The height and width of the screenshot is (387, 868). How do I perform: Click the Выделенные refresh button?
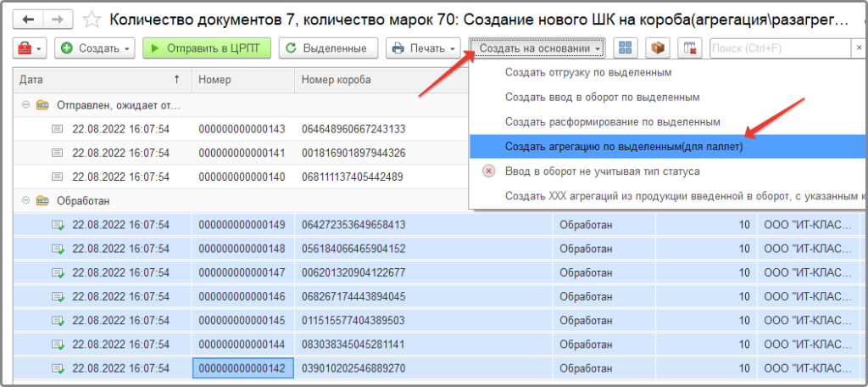pos(328,48)
